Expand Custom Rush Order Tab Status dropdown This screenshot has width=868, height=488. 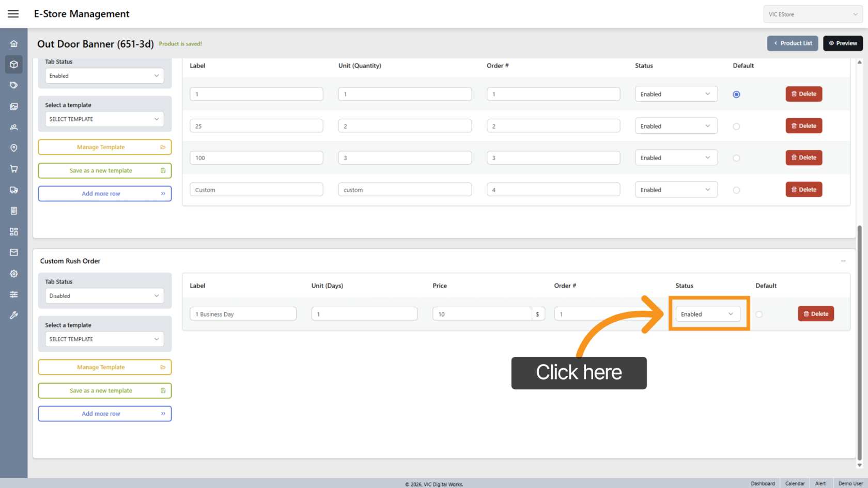(104, 296)
